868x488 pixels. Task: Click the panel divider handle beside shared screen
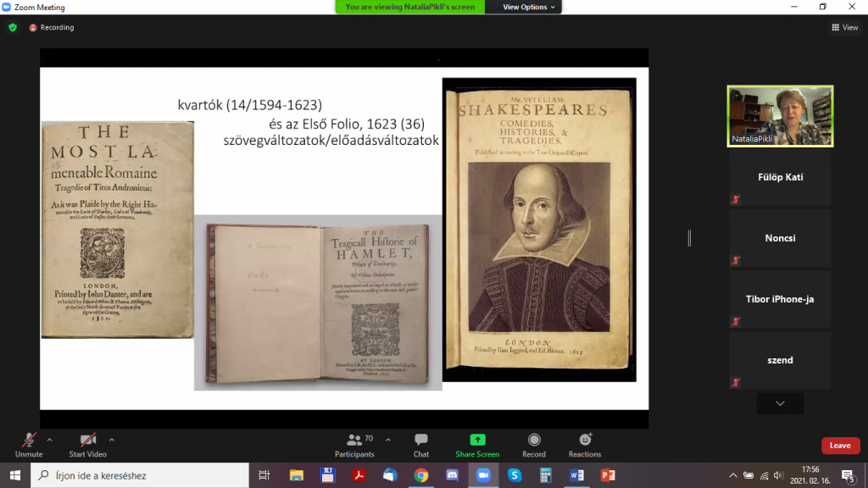click(x=689, y=238)
